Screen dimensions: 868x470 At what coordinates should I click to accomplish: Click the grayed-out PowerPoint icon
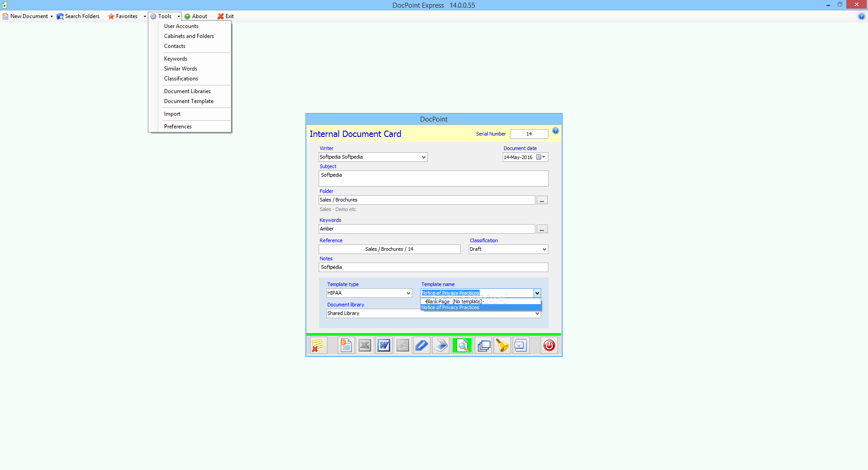(x=403, y=346)
